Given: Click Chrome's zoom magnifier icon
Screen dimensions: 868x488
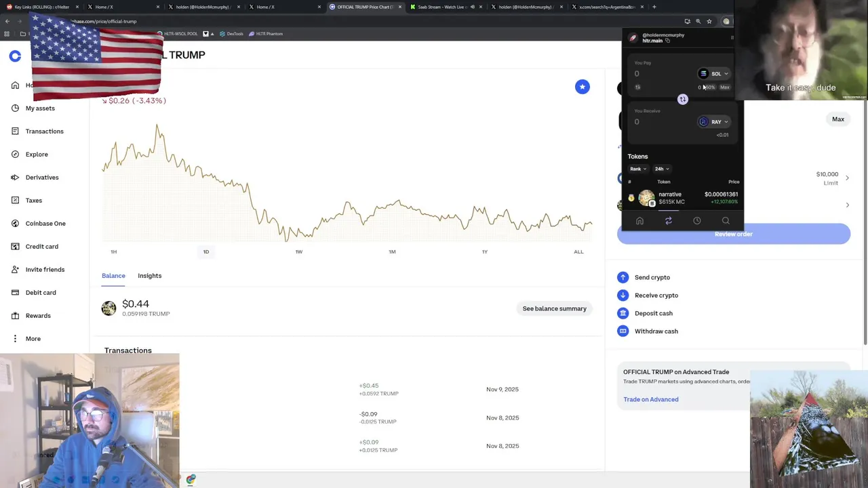Looking at the screenshot, I should [x=698, y=22].
